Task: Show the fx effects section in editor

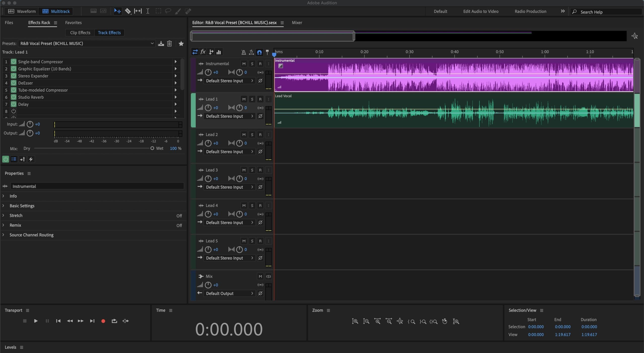Action: 203,52
